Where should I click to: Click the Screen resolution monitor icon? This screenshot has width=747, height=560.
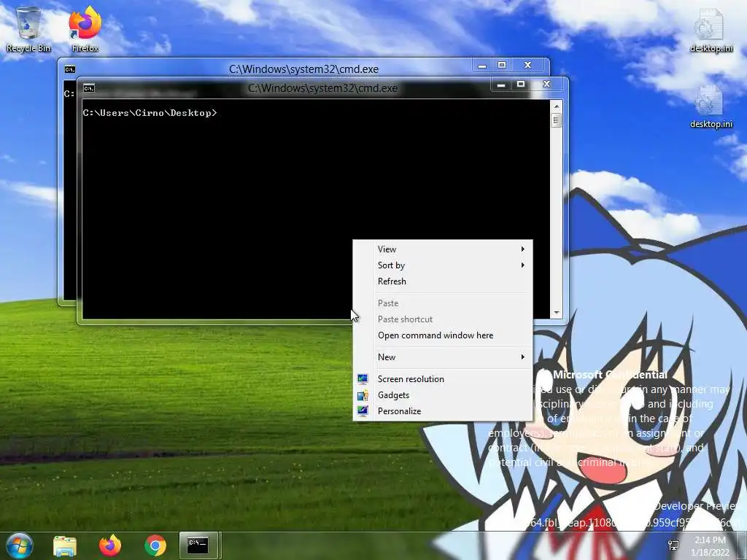(363, 379)
